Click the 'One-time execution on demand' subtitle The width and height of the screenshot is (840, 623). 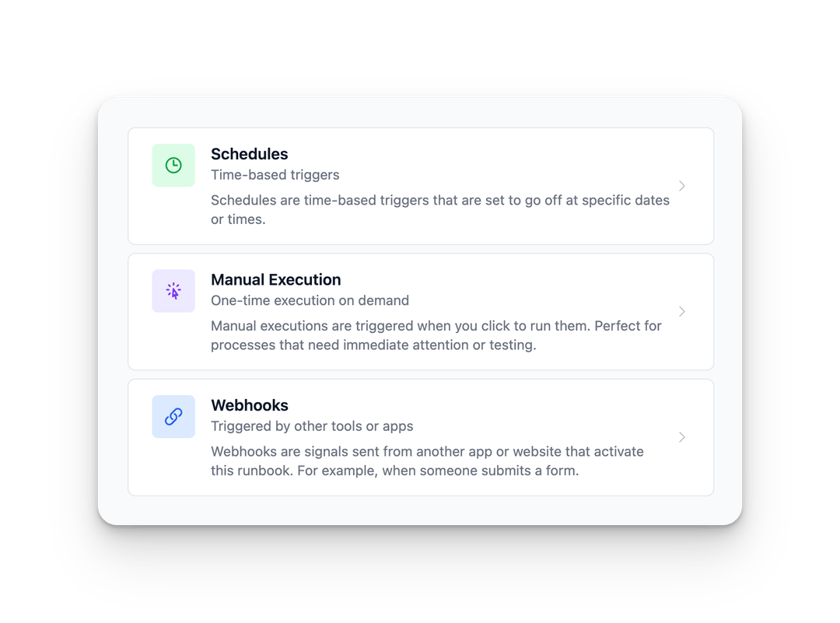point(310,300)
